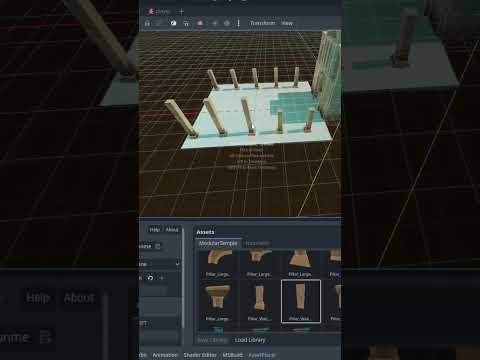Select the Pillar_Large capital thumbnail in second row
This screenshot has width=480, height=360.
coord(218,302)
